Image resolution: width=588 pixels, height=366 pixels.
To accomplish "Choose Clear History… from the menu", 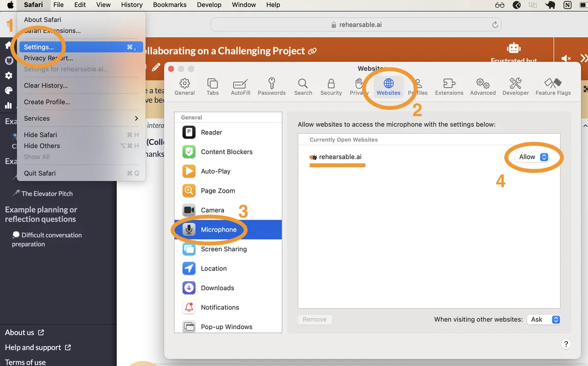I will coord(81,85).
